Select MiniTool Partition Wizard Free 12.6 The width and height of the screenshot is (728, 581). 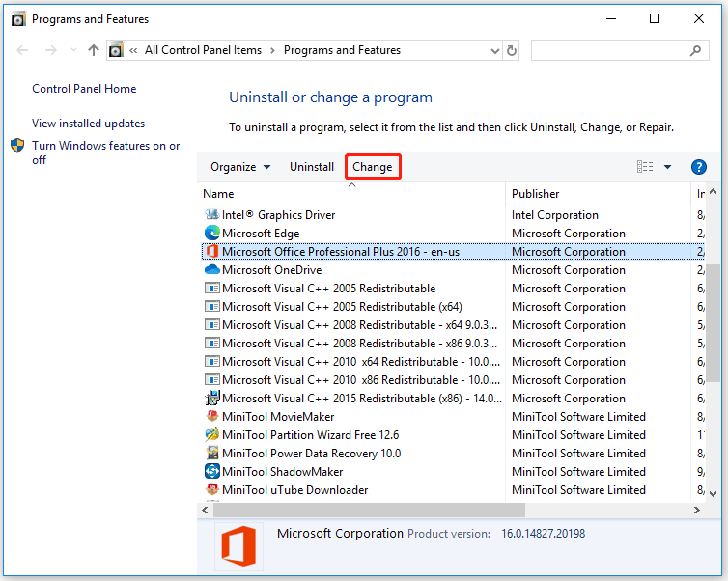(311, 435)
